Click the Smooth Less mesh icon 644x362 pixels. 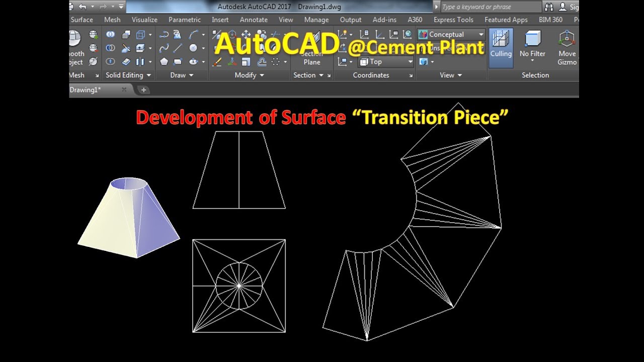pyautogui.click(x=93, y=48)
